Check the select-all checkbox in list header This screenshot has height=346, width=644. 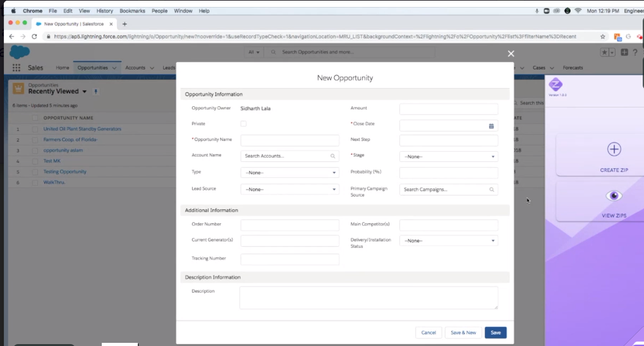pos(35,118)
